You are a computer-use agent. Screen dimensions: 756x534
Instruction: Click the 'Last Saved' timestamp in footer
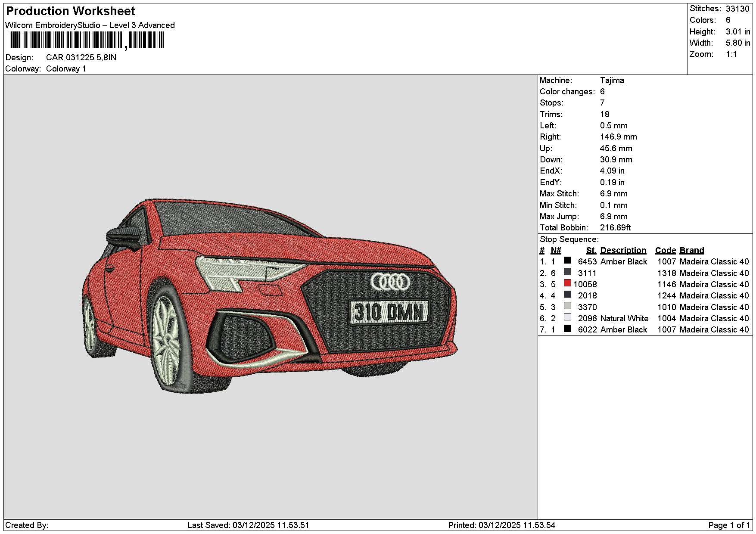pos(248,525)
